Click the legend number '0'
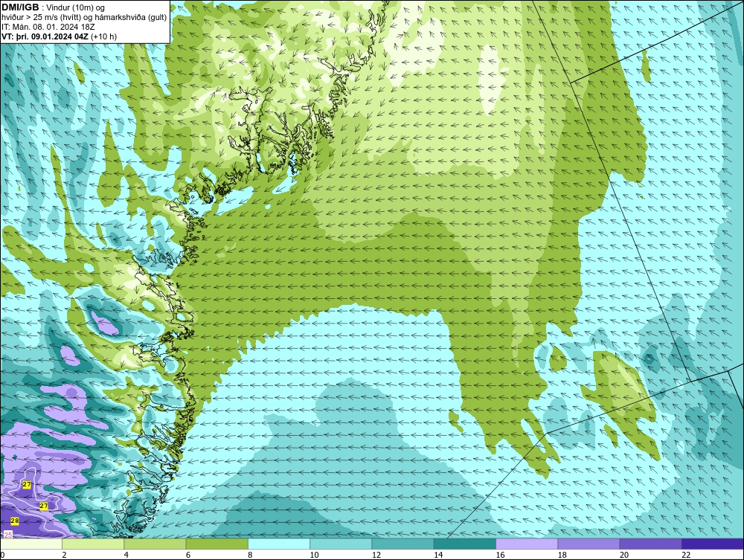The height and width of the screenshot is (560, 744). pos(2,555)
